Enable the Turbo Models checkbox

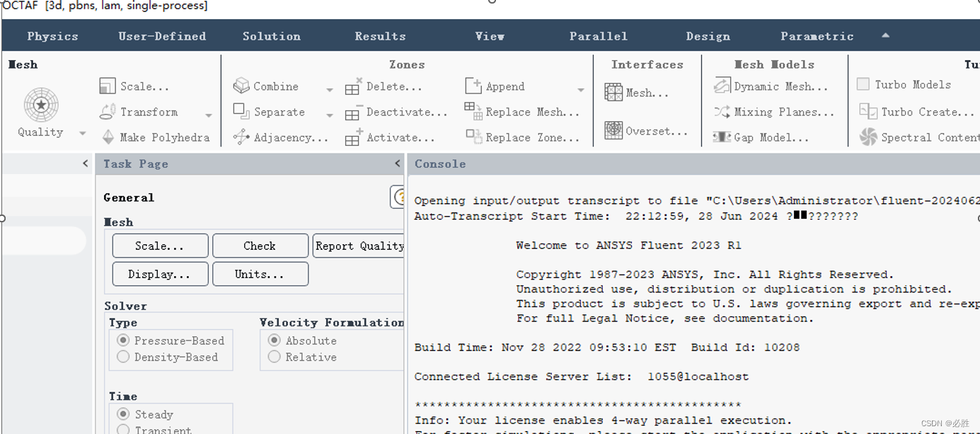coord(863,84)
